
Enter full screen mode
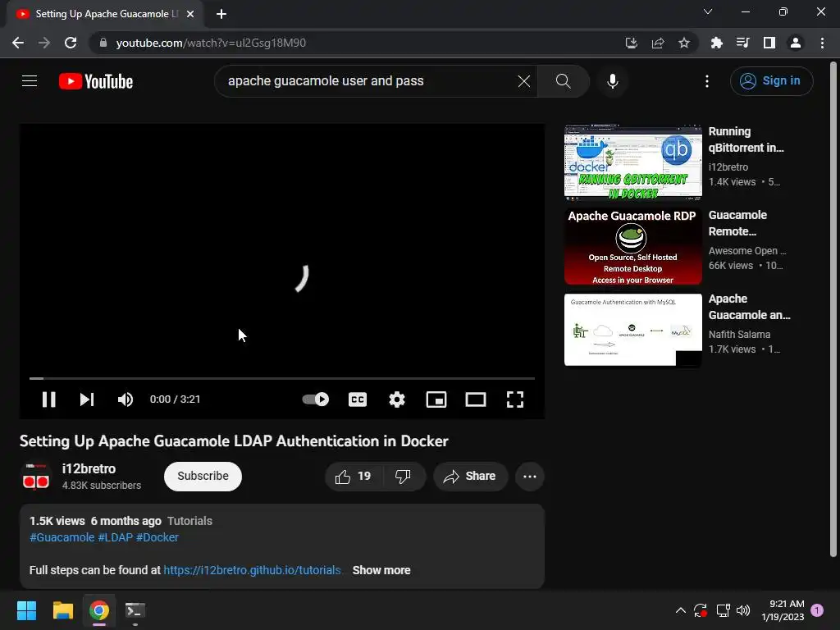[x=515, y=399]
